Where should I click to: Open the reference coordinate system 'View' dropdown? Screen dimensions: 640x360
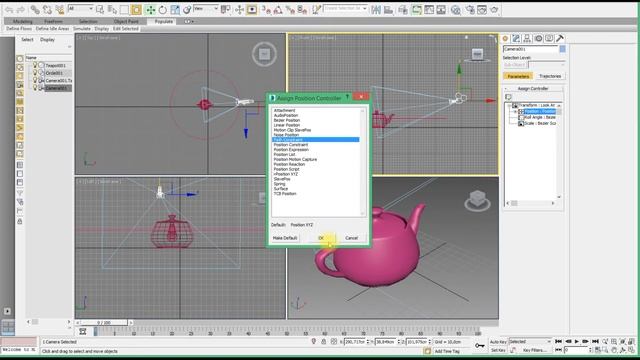click(x=206, y=9)
